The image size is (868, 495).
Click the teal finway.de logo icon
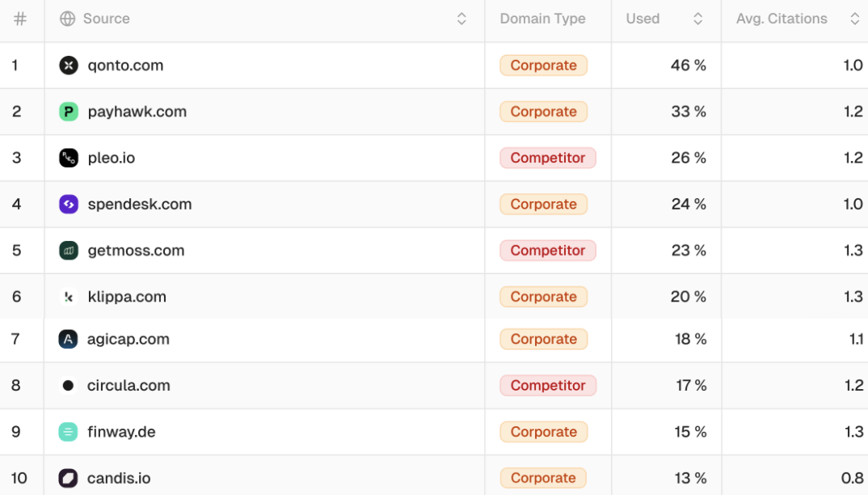pos(69,432)
